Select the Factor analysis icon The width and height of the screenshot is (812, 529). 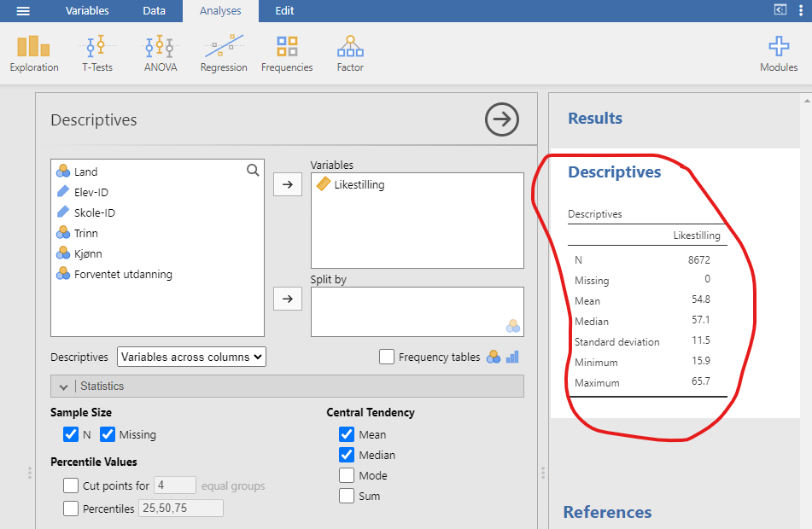point(349,52)
